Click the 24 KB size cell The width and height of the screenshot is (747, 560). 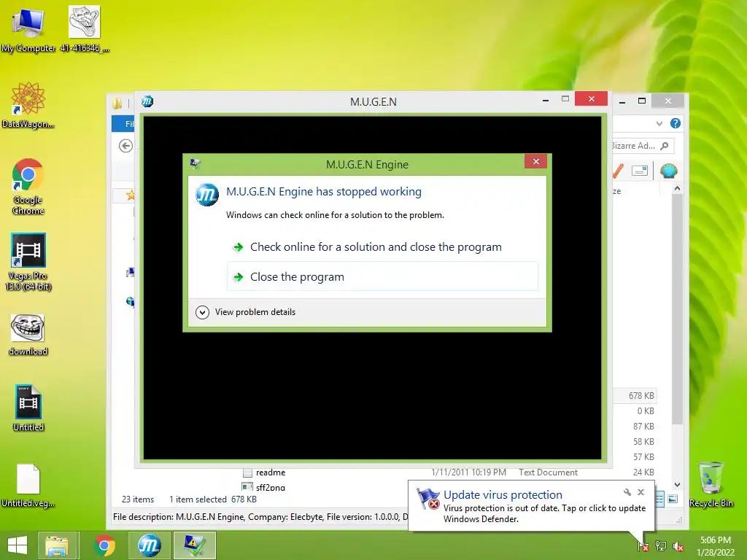coord(643,472)
